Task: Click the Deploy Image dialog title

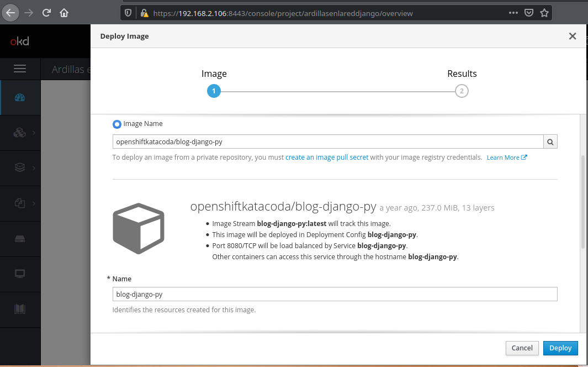Action: pyautogui.click(x=124, y=36)
